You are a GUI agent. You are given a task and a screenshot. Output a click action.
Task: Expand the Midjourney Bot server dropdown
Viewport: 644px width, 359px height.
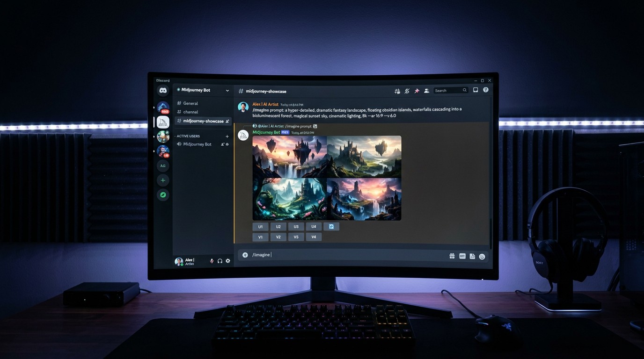227,90
